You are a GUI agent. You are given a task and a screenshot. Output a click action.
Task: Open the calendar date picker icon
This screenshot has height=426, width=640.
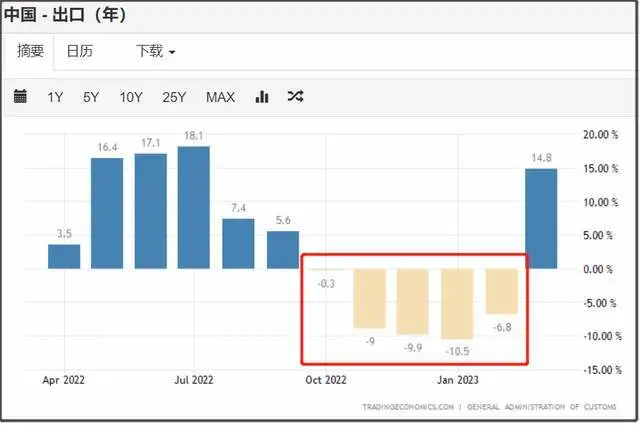tap(21, 97)
